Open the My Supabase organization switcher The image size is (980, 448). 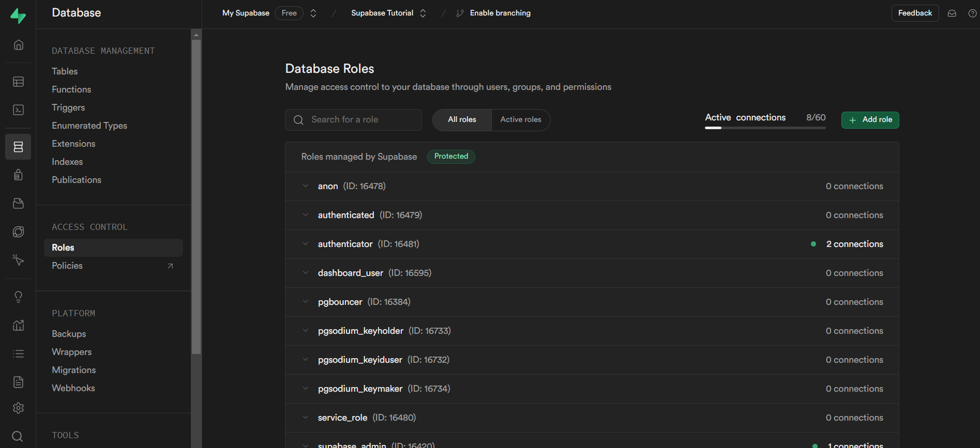[x=313, y=13]
